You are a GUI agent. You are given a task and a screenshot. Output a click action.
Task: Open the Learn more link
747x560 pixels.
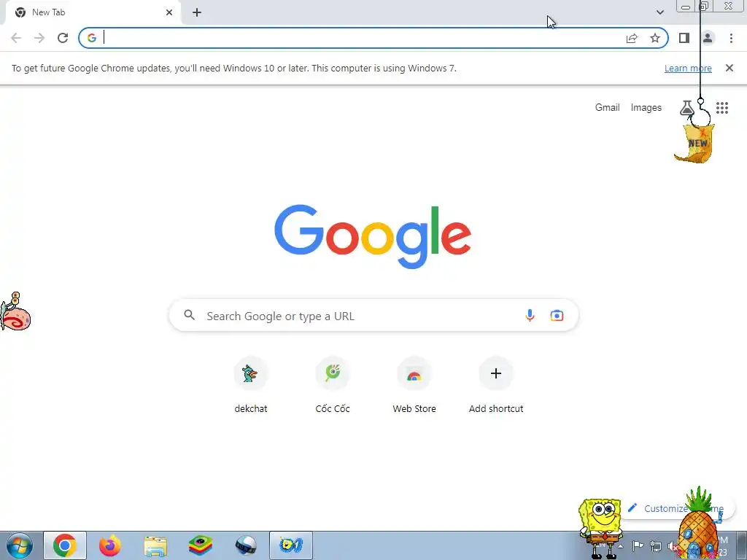(688, 68)
